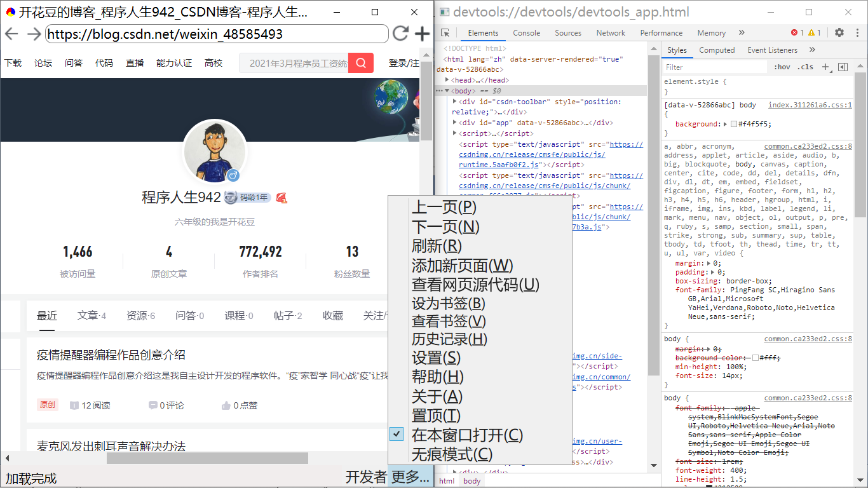This screenshot has height=488, width=868.
Task: Activate the DevTools inspect element picker
Action: (445, 33)
